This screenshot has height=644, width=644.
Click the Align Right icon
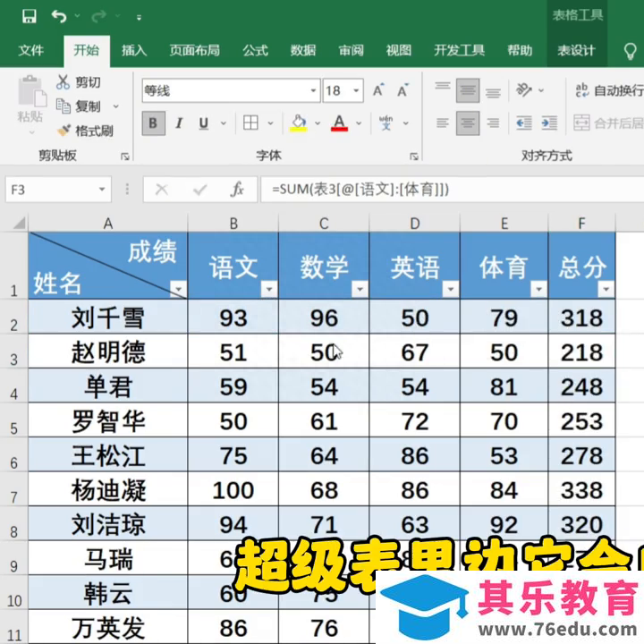(493, 123)
